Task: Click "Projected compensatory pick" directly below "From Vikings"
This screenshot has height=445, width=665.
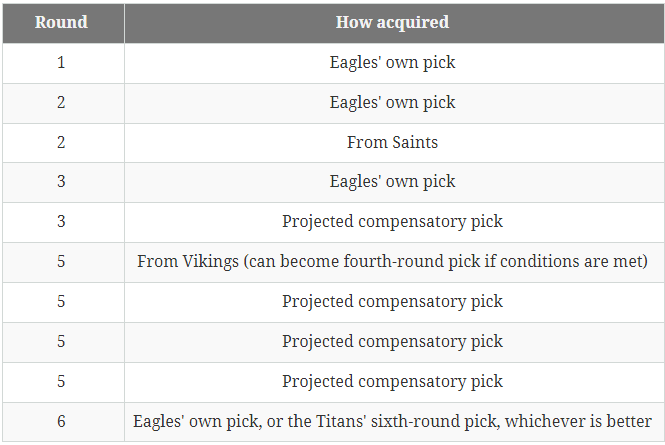Action: tap(392, 302)
